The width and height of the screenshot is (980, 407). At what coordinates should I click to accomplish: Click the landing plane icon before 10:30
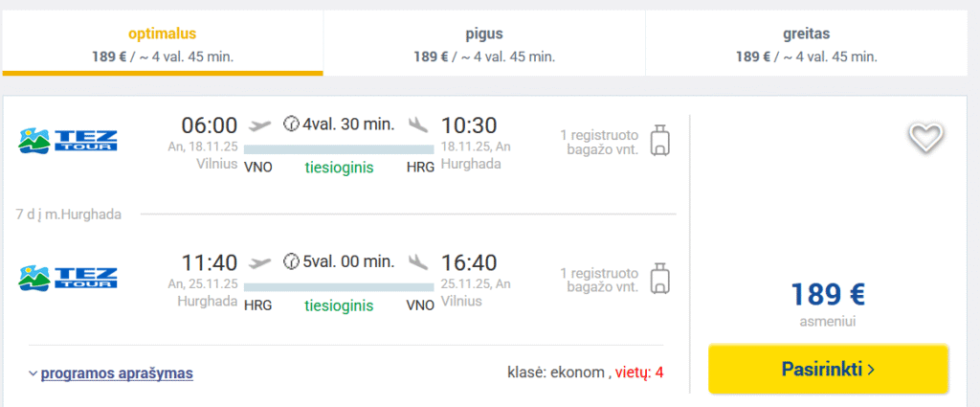417,124
